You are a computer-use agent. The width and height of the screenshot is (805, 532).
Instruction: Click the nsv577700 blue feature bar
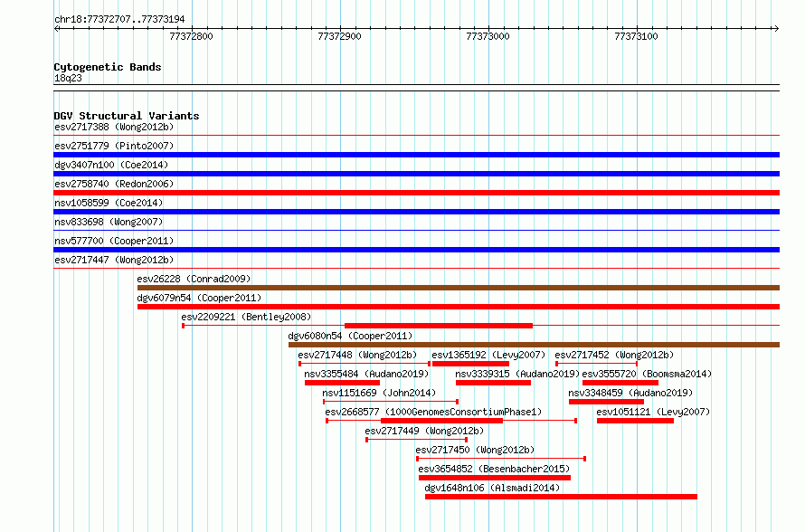click(x=416, y=250)
